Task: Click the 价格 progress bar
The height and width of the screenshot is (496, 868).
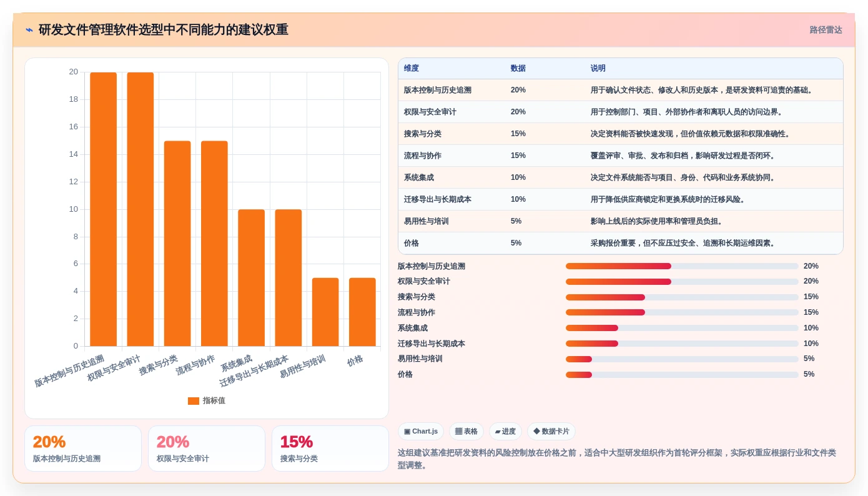Action: (682, 375)
